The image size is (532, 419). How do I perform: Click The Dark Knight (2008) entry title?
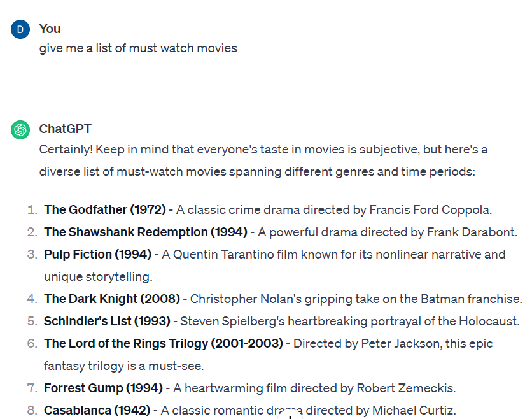pos(112,299)
